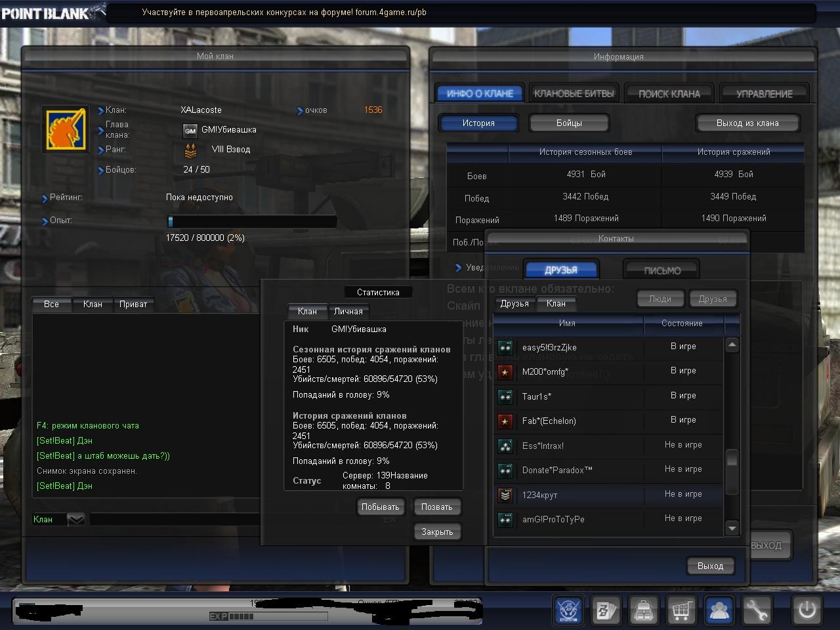The image size is (840, 630).
Task: Open the clan emblem button in bottom toolbar
Action: 568,610
